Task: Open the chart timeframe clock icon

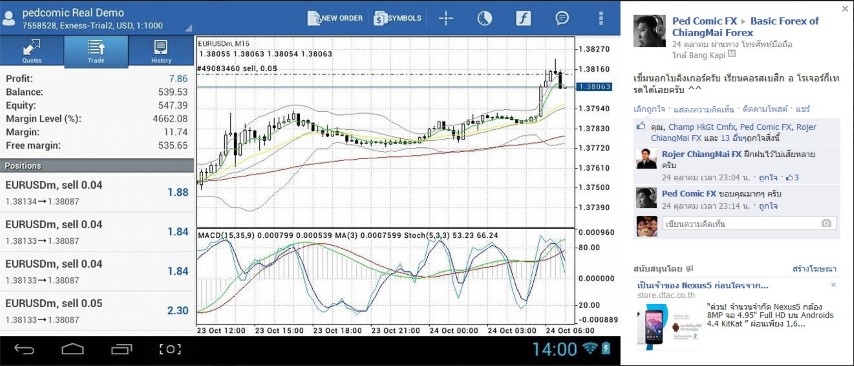Action: pos(484,18)
